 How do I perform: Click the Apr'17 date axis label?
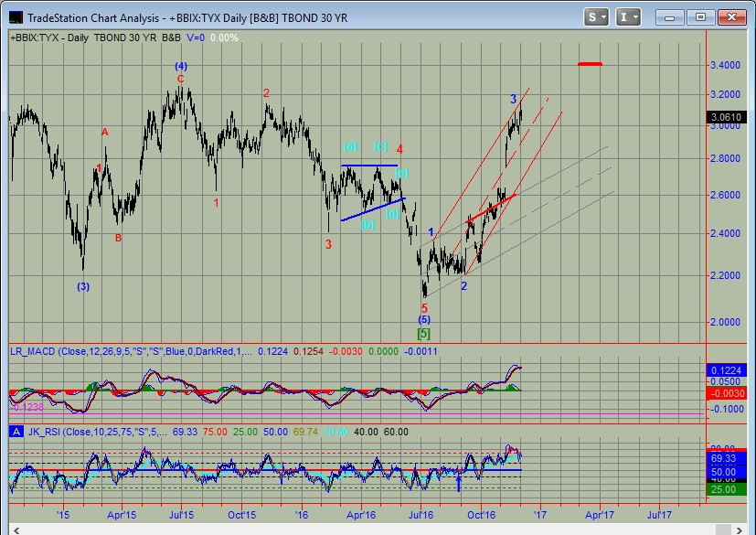(600, 515)
